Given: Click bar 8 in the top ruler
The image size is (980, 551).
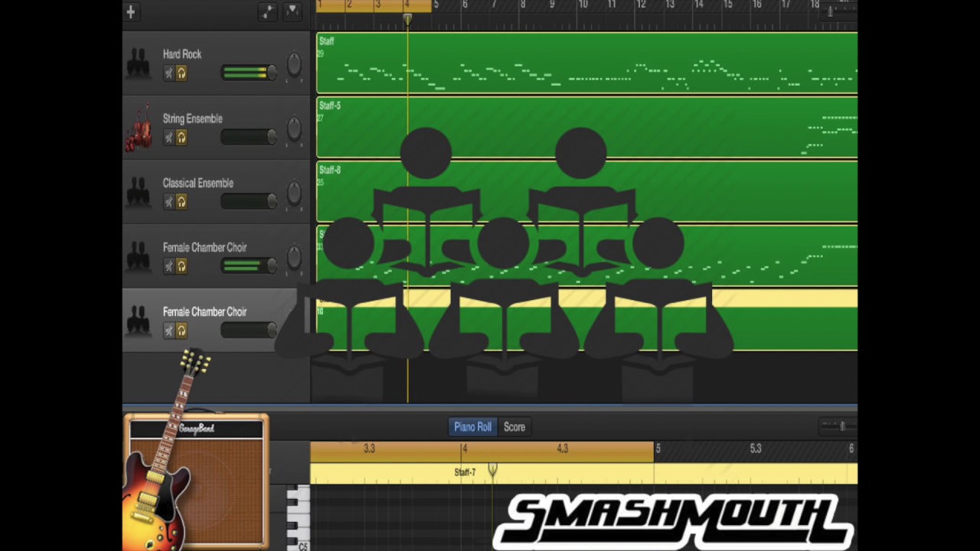Looking at the screenshot, I should tap(523, 5).
